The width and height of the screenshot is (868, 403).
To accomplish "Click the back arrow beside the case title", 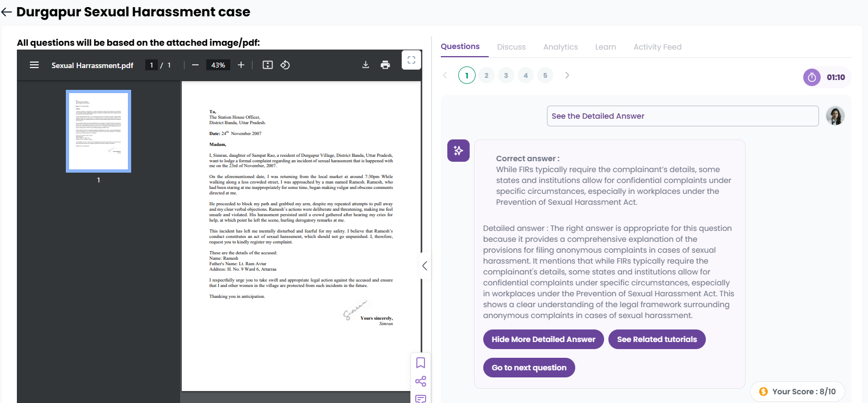I will click(7, 12).
